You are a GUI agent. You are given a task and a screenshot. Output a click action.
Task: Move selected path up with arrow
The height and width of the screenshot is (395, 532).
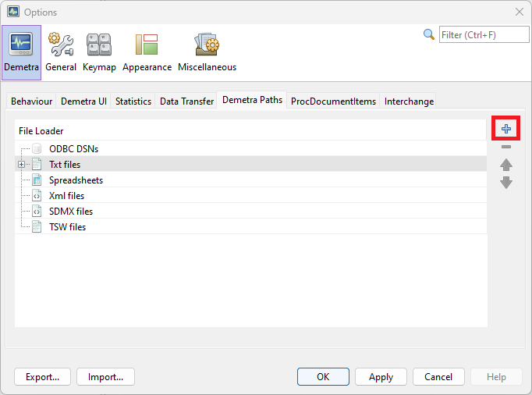pos(506,165)
